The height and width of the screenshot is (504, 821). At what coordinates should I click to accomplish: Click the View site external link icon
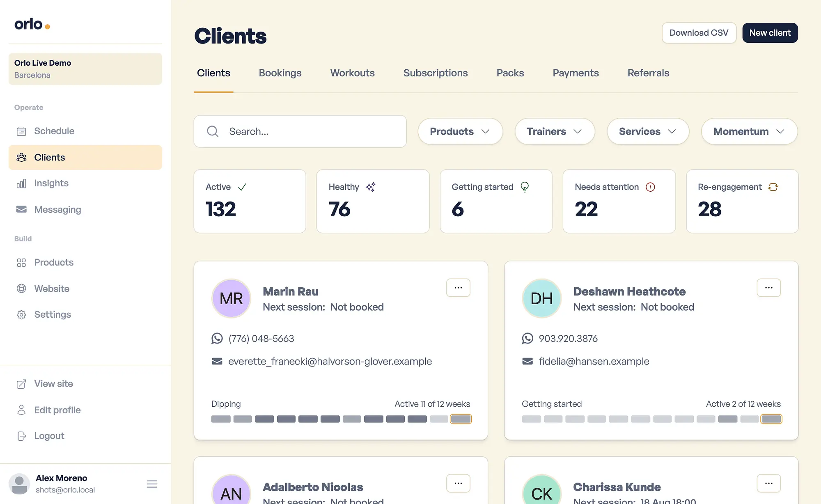click(x=21, y=384)
